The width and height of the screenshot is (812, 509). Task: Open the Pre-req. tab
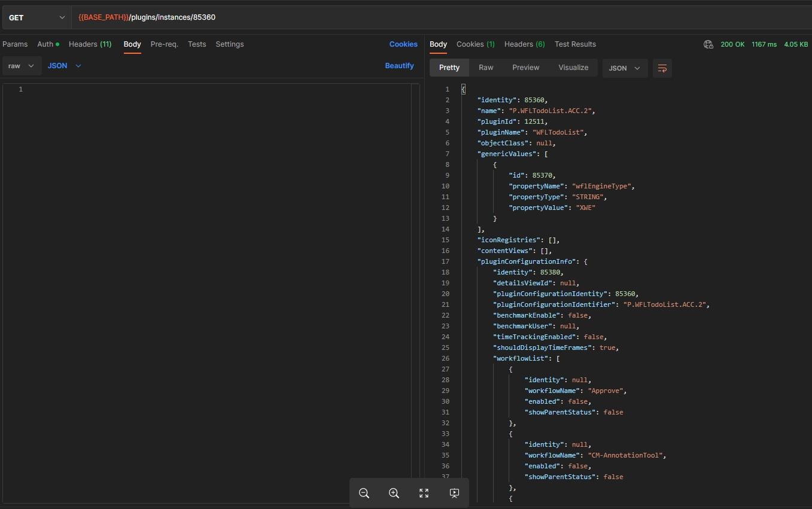coord(164,44)
